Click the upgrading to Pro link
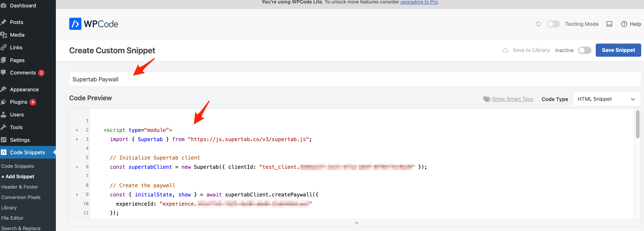This screenshot has width=644, height=231. (419, 2)
